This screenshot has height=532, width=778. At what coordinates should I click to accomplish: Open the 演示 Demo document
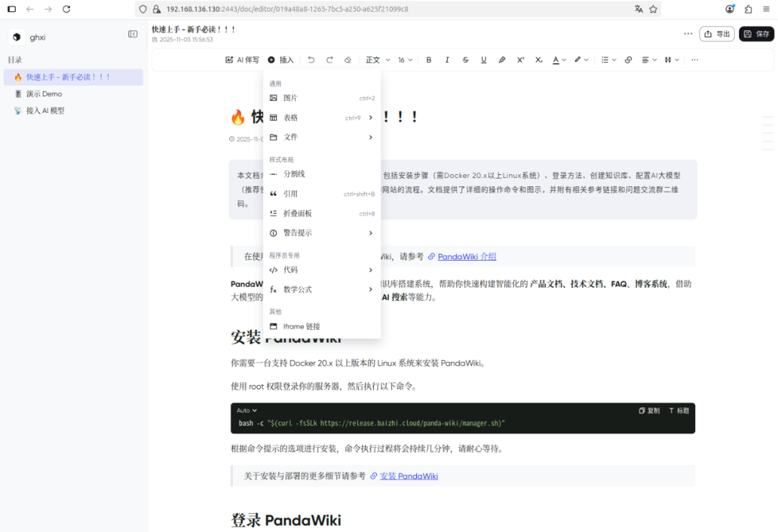73,94
